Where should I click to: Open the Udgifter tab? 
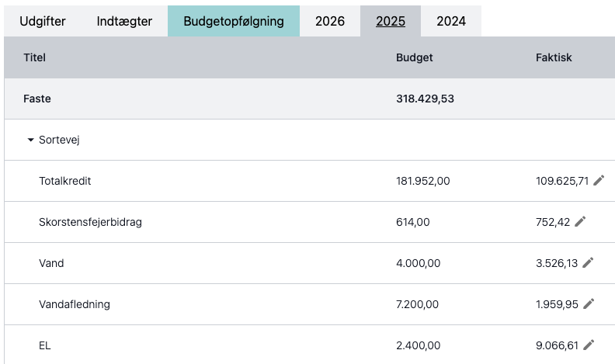[43, 21]
